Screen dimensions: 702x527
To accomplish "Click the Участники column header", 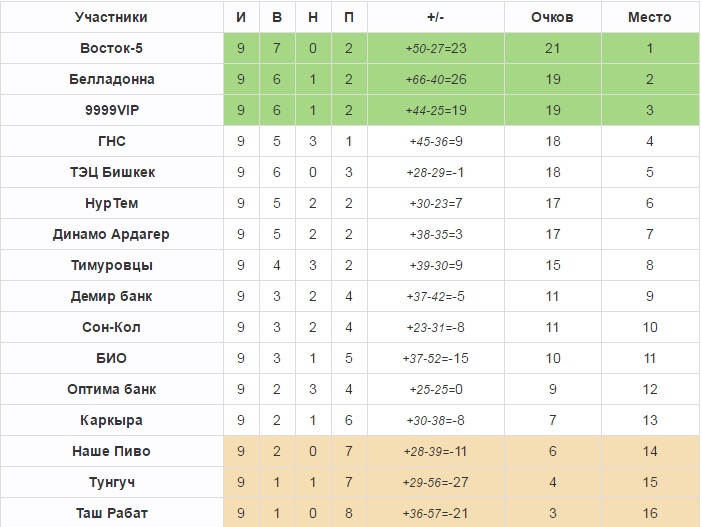I will point(111,17).
